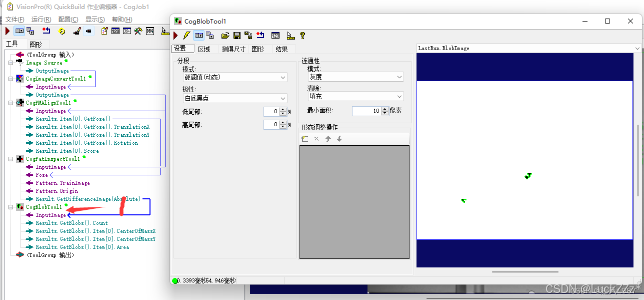Screen dimensions: 644x300
Task: Select the 图形 tab in QuickBuild window
Action: [36, 45]
